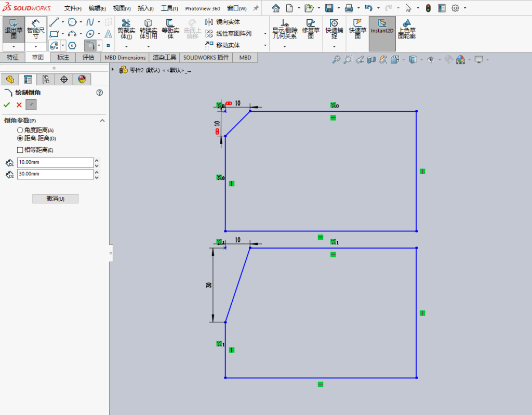Click Shaded Sketch Contours (上色草图轮廓)
The height and width of the screenshot is (415, 532).
coord(407,29)
